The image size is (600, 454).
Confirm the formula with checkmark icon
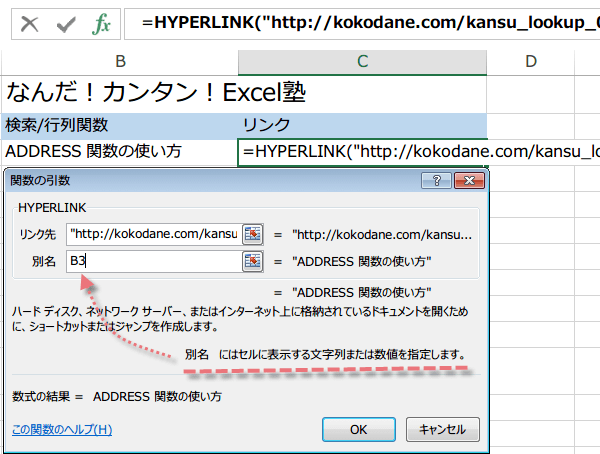coord(66,24)
